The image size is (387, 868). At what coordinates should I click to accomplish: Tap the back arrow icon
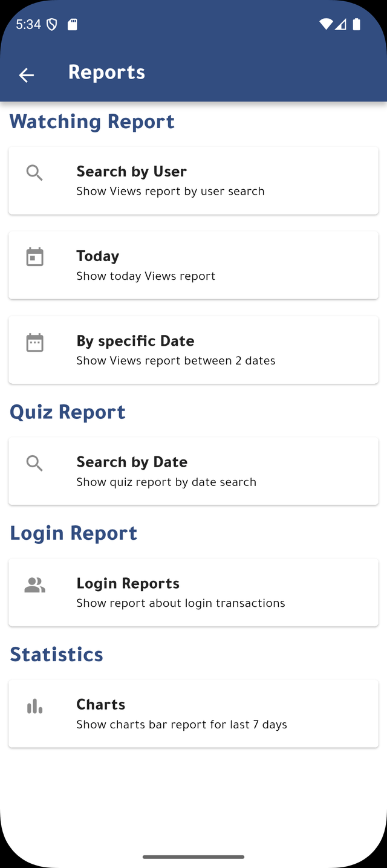point(27,75)
